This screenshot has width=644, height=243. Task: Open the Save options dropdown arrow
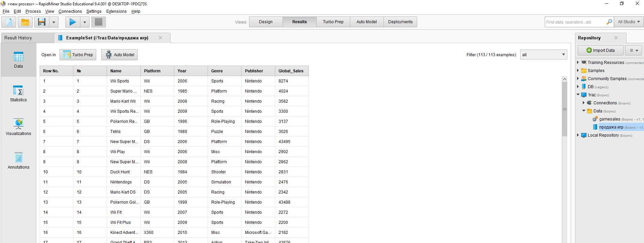point(54,22)
